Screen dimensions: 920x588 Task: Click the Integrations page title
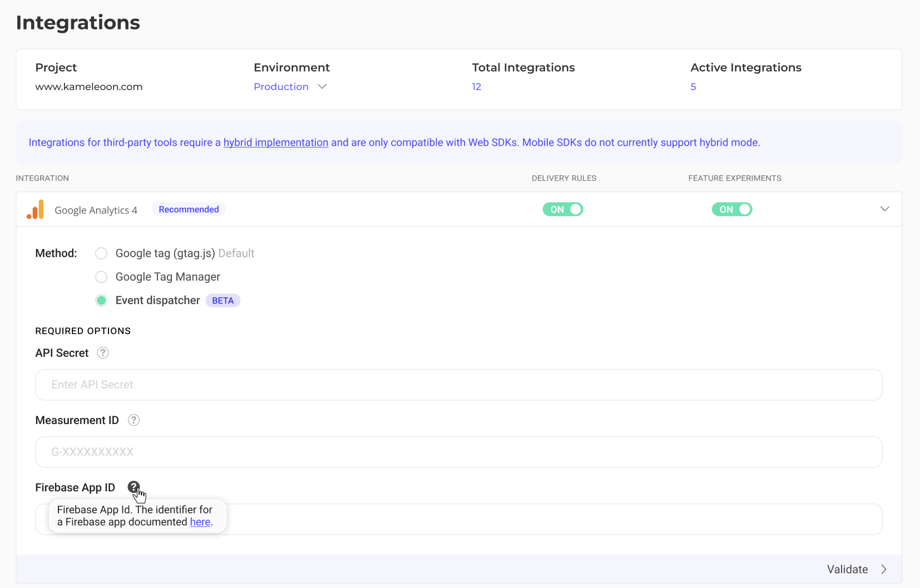pyautogui.click(x=78, y=23)
